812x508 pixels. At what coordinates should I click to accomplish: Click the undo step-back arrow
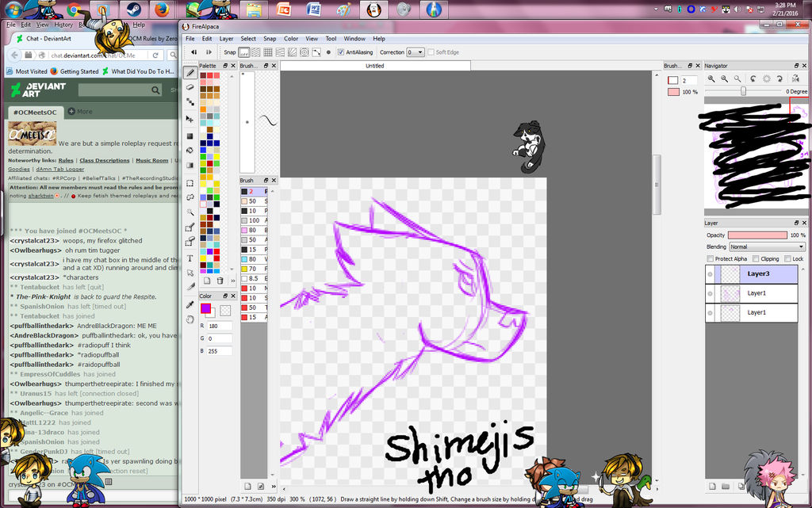pos(193,52)
